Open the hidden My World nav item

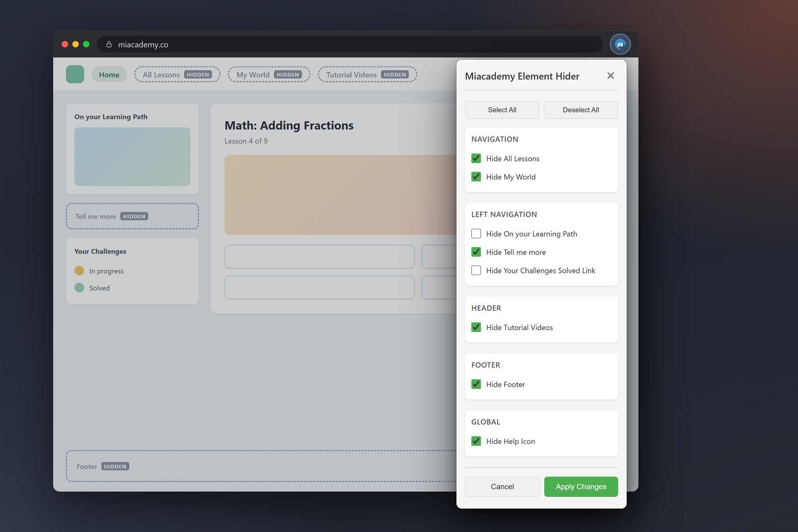click(269, 75)
